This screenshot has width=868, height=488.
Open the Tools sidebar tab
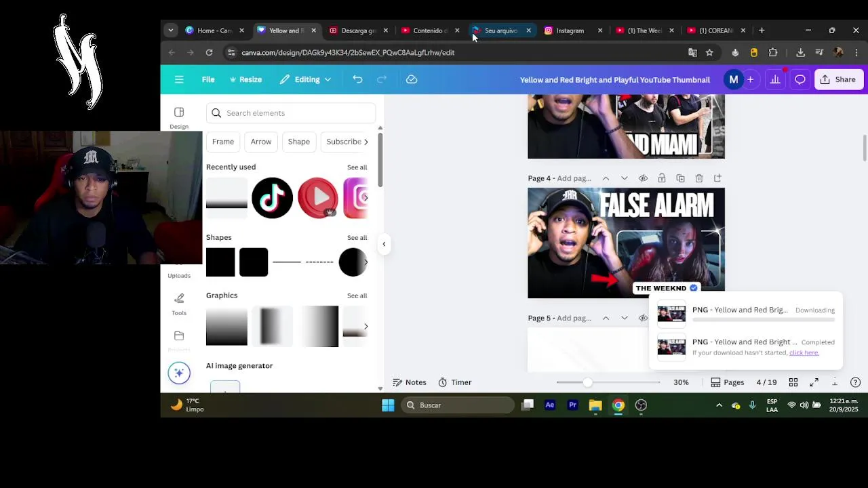(179, 304)
